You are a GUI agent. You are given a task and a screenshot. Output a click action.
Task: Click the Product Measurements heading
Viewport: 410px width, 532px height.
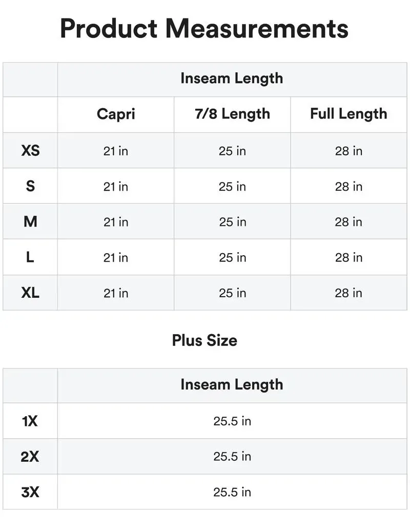[x=204, y=29]
